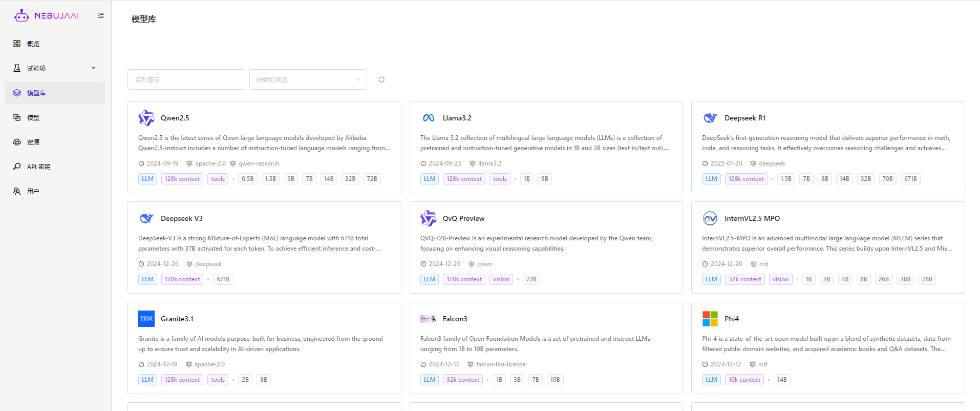Click the Qwen2.5 model logo icon

[x=146, y=118]
